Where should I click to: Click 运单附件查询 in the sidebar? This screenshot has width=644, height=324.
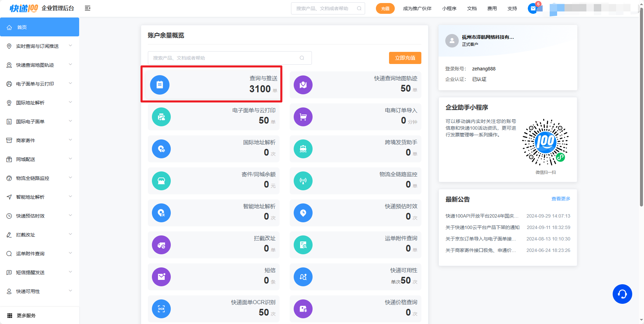tap(30, 254)
